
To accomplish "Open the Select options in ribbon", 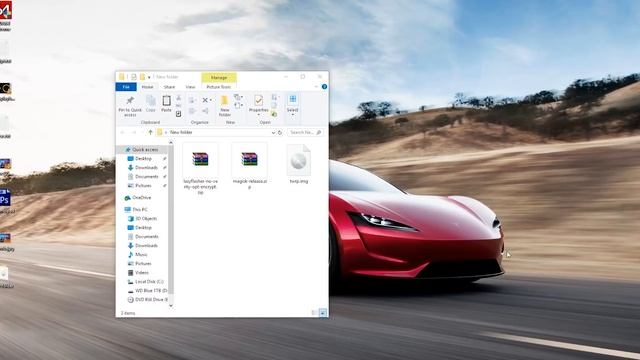I will point(293,105).
